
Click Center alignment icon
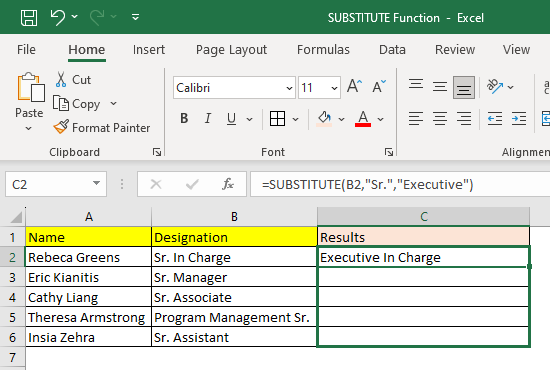pos(440,119)
